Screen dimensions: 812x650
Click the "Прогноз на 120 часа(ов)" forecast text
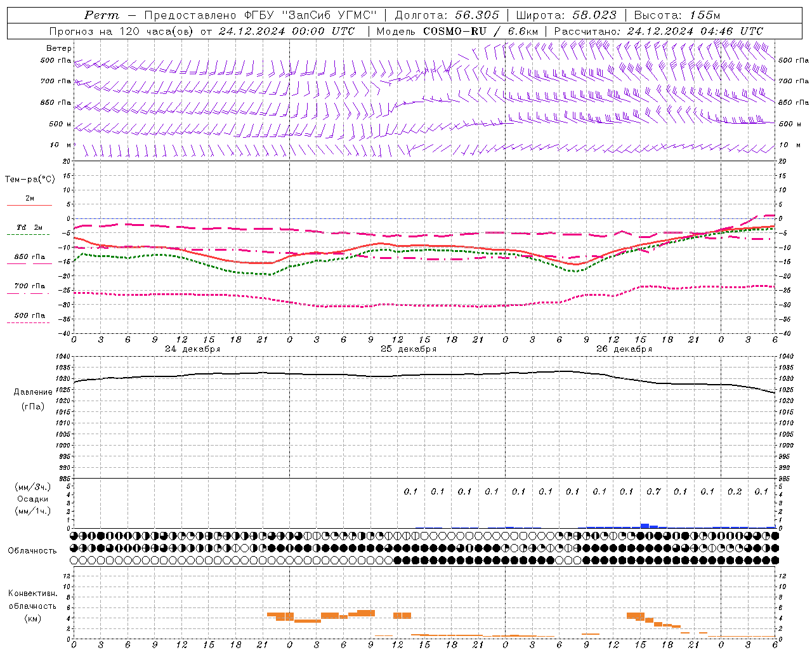point(122,31)
